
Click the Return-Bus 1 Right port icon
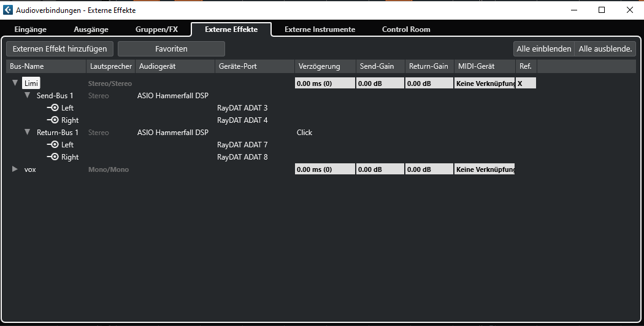[53, 157]
